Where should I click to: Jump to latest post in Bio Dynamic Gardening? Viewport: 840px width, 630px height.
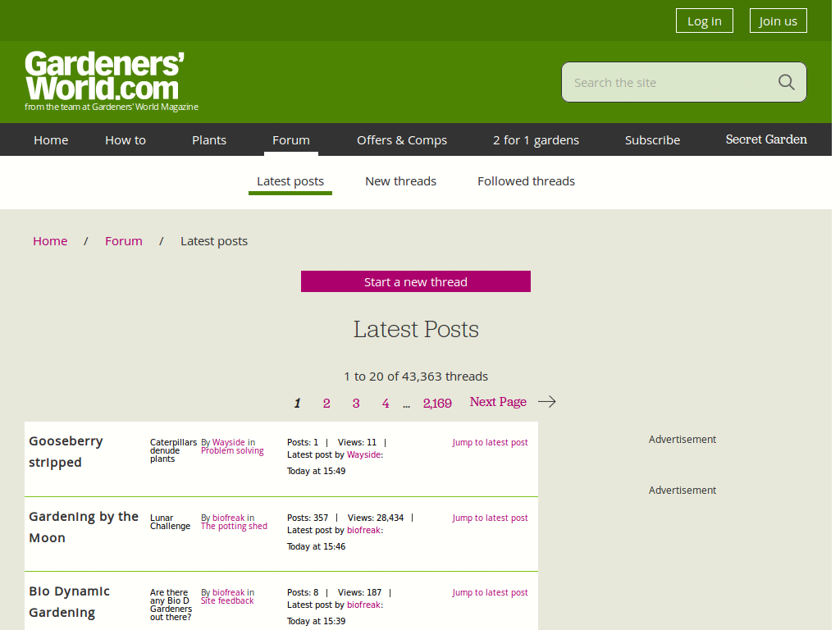[x=490, y=592]
